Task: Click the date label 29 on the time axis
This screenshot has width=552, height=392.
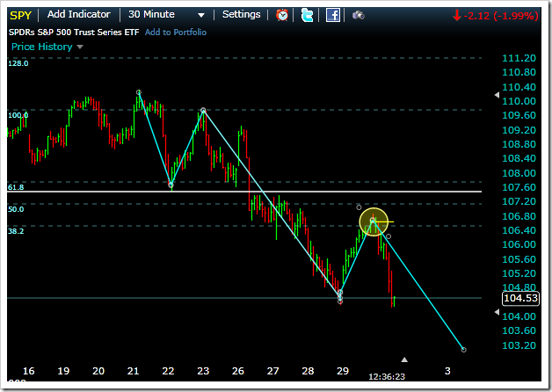Action: 343,371
